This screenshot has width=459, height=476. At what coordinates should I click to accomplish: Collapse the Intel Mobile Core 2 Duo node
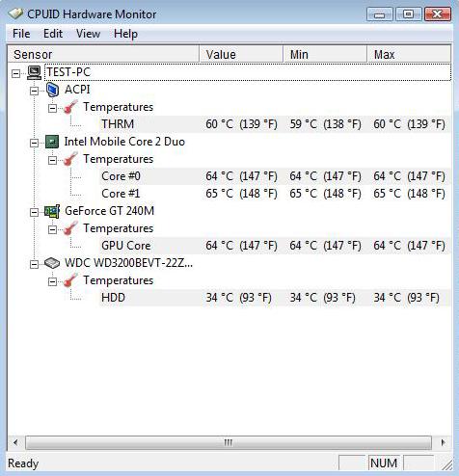[34, 143]
